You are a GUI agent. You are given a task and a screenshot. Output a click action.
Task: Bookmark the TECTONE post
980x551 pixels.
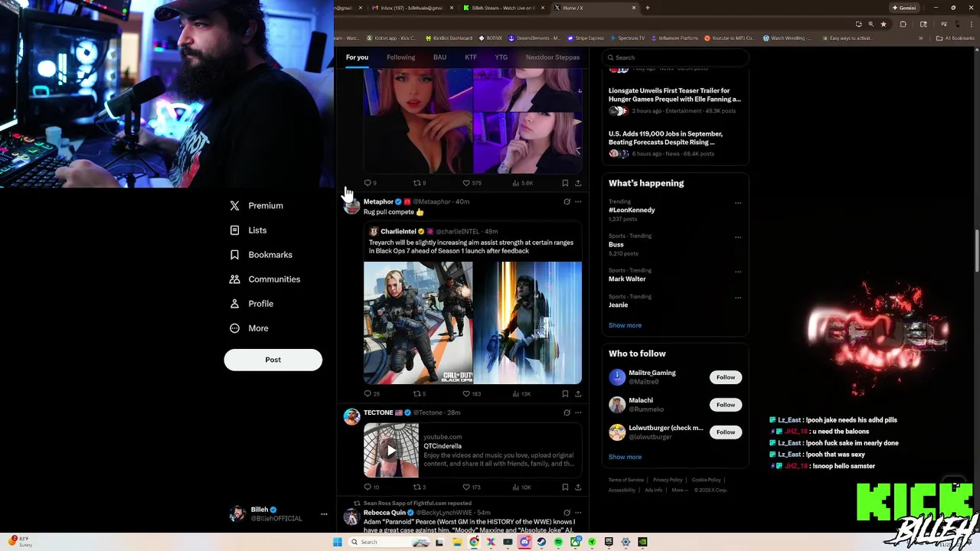565,487
